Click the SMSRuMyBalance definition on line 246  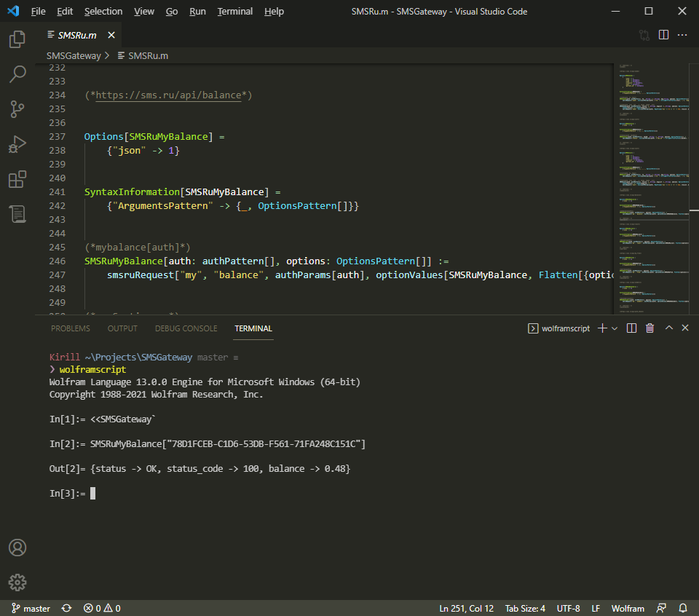click(124, 261)
